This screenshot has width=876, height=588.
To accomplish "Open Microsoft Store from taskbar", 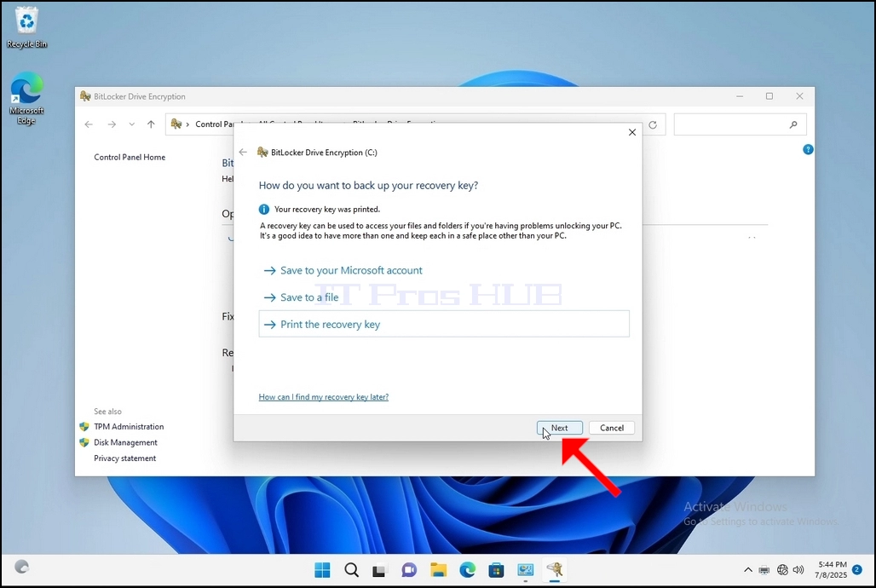I will coord(496,569).
